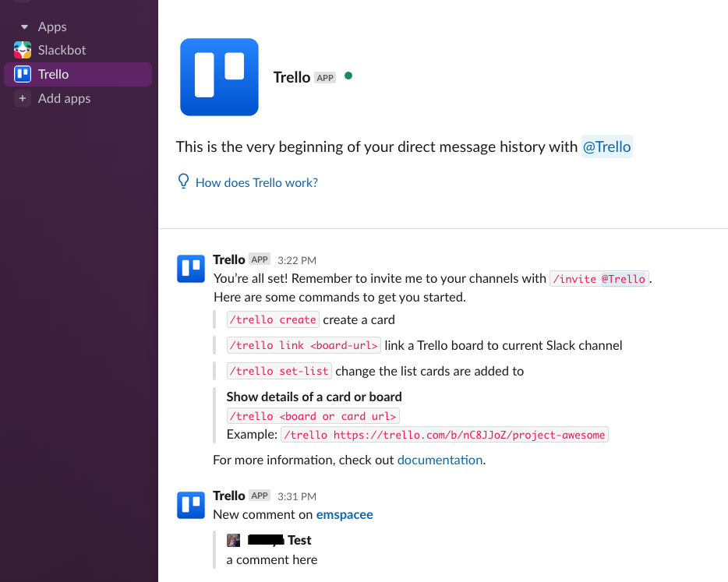Click Show details of a card or board
728x582 pixels.
pyautogui.click(x=314, y=397)
